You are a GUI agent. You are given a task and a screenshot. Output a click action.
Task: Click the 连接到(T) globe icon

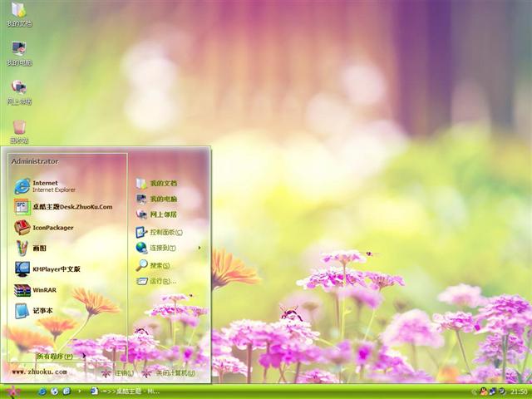(x=141, y=248)
